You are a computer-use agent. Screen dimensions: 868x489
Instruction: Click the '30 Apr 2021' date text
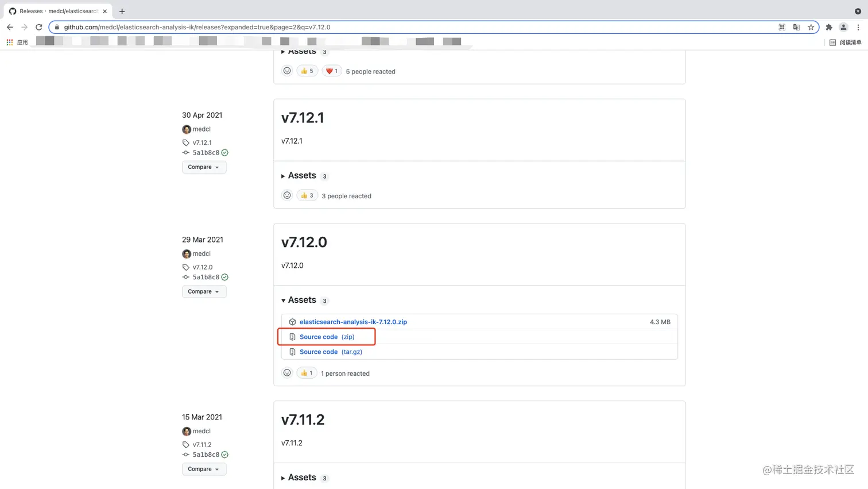pyautogui.click(x=202, y=115)
